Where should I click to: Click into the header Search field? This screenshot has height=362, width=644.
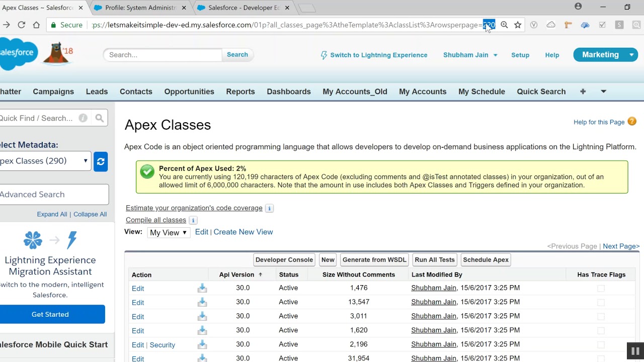point(163,55)
